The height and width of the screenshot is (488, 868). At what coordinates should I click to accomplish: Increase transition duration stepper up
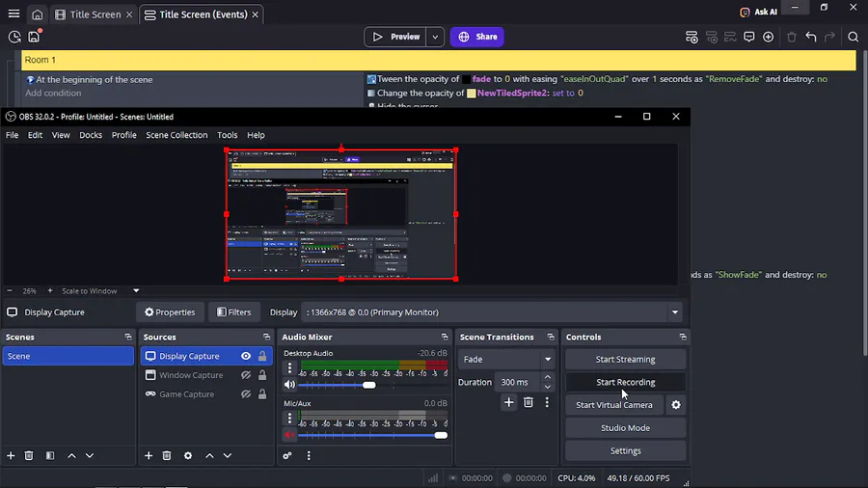pos(548,377)
